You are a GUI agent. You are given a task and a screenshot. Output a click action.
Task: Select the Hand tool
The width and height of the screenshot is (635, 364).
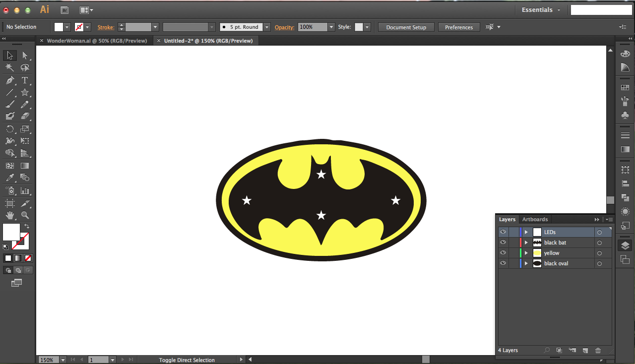click(x=10, y=215)
